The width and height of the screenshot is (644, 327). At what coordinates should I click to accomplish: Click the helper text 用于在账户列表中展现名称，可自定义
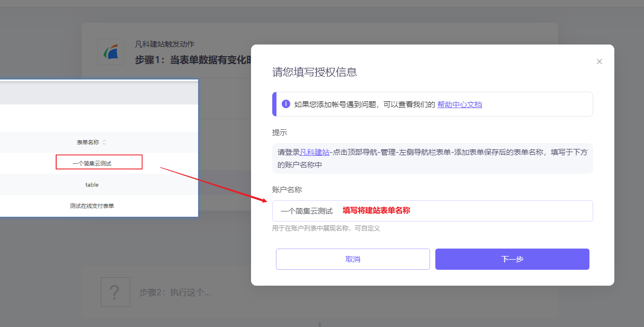coord(326,228)
